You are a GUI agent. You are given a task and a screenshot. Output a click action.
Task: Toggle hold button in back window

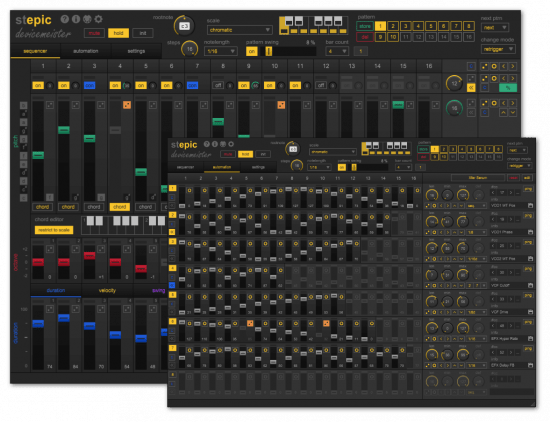tap(119, 33)
